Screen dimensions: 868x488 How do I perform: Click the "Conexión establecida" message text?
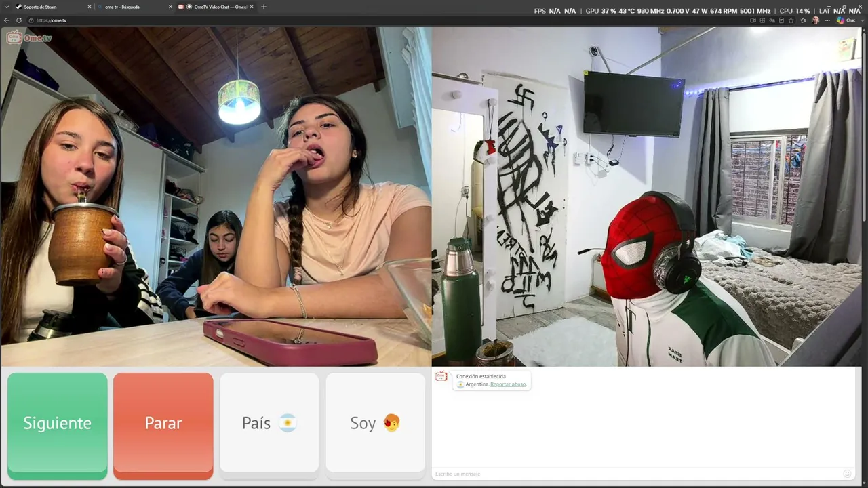point(481,376)
